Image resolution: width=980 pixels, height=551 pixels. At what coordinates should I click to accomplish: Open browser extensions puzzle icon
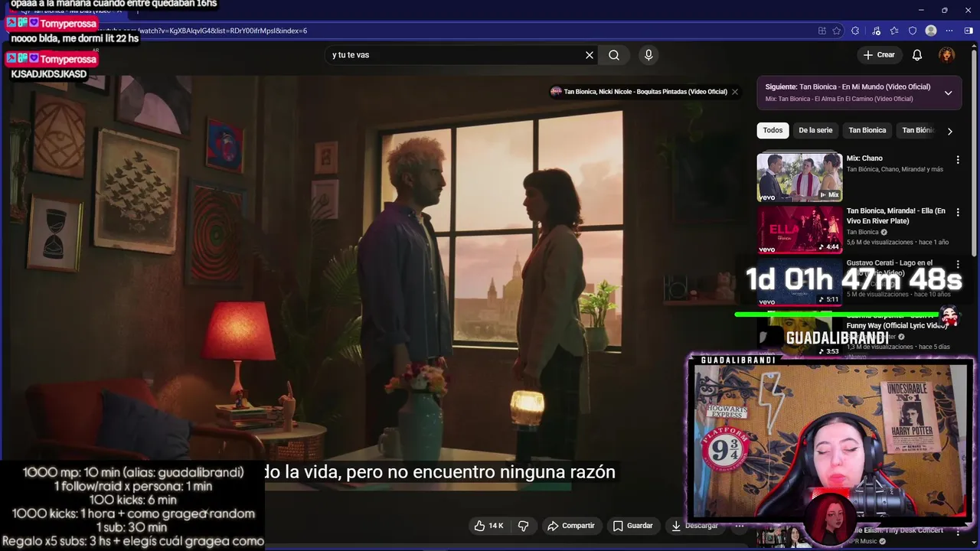(x=855, y=31)
